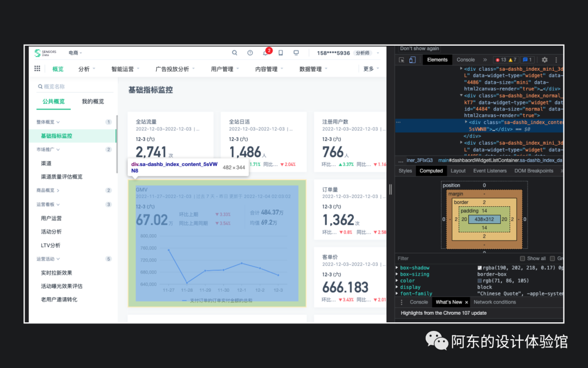
Task: Close the What's New drawer tab
Action: coord(467,302)
